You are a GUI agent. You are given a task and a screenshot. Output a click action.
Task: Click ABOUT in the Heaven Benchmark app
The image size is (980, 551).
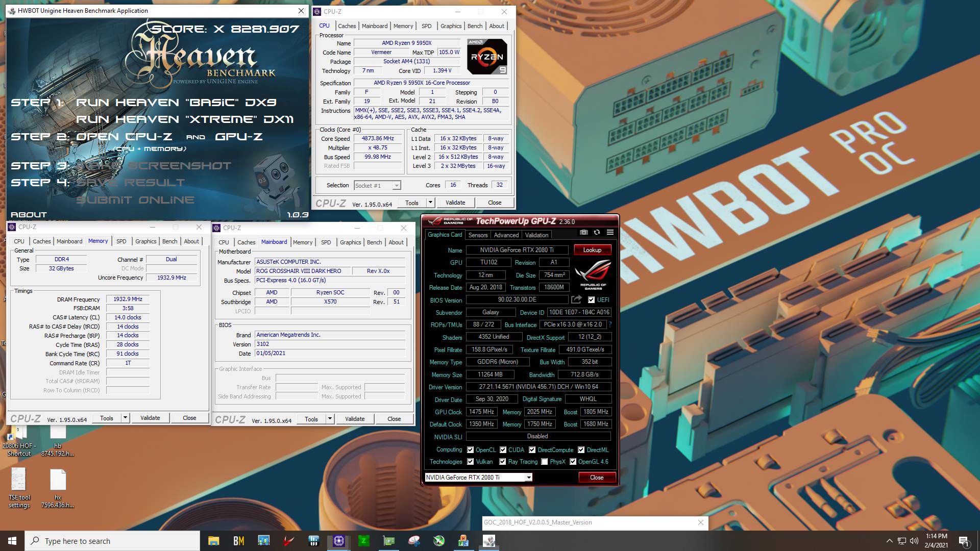(29, 215)
